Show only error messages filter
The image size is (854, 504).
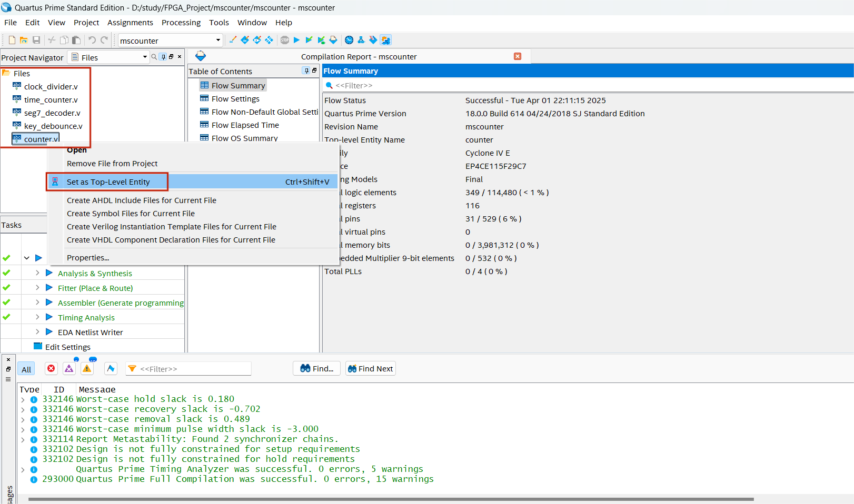51,368
